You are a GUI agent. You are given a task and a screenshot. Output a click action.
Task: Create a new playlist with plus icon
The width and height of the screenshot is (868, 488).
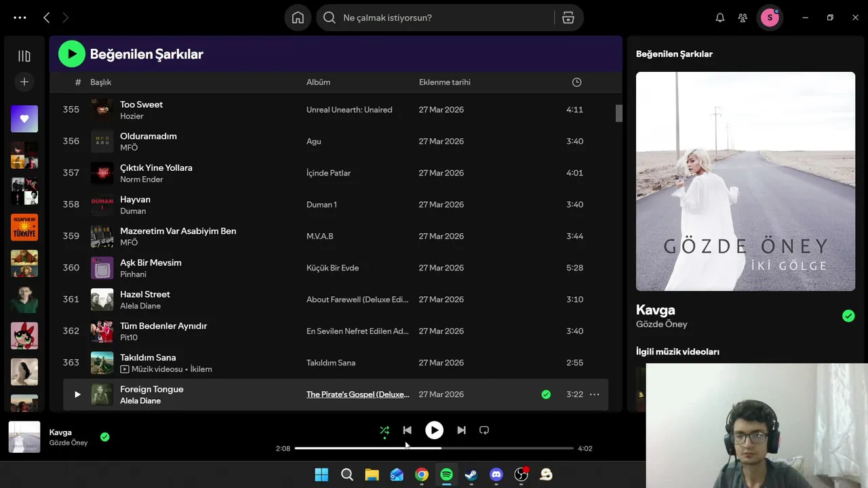[24, 82]
